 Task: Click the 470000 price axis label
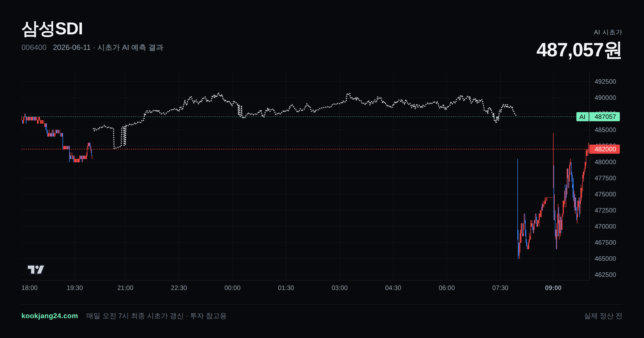tap(605, 226)
